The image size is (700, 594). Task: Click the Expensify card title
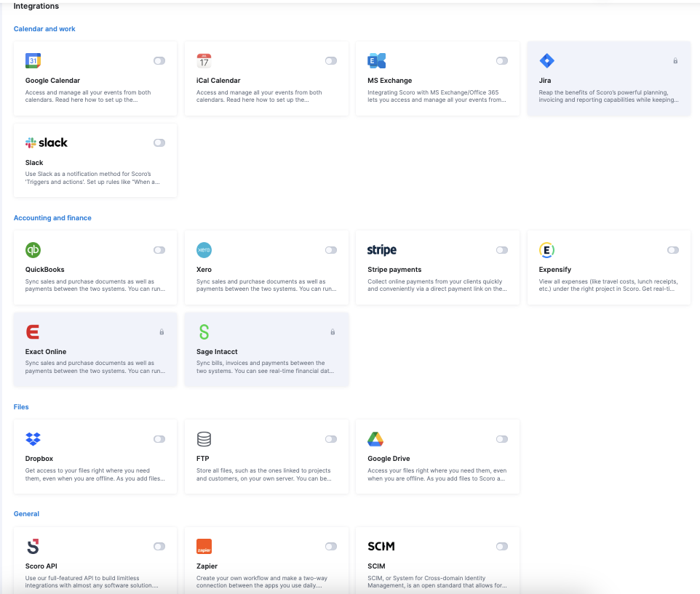555,270
